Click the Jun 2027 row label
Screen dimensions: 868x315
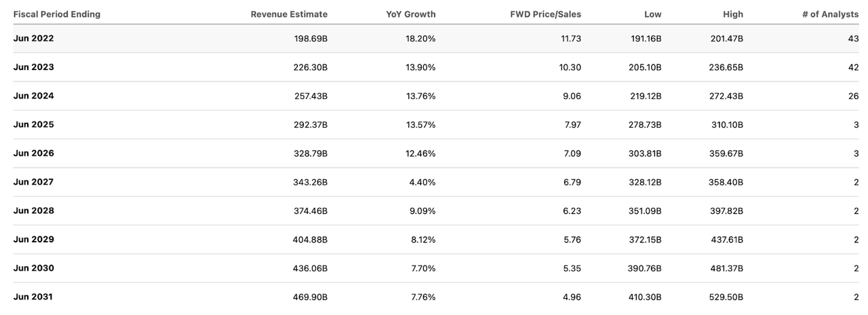point(33,182)
